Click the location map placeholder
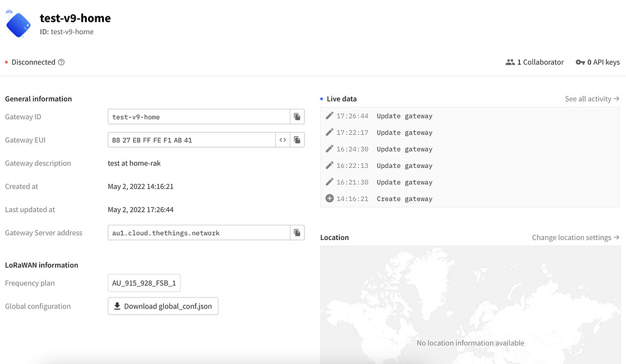Viewport: 626px width, 364px height. pyautogui.click(x=469, y=305)
